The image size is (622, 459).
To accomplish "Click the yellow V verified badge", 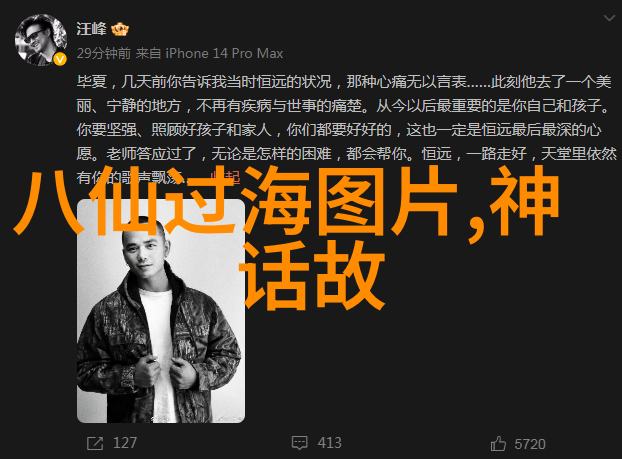I will tap(60, 60).
